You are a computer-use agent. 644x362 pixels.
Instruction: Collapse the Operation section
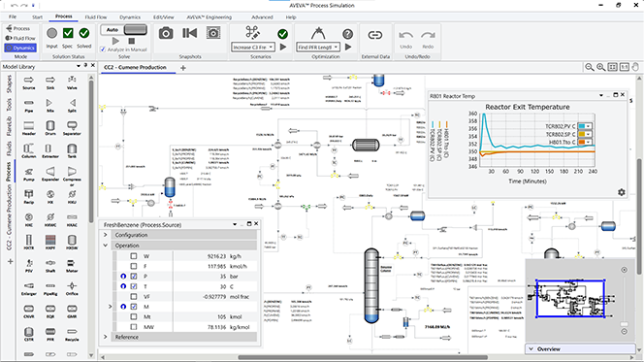pyautogui.click(x=106, y=246)
